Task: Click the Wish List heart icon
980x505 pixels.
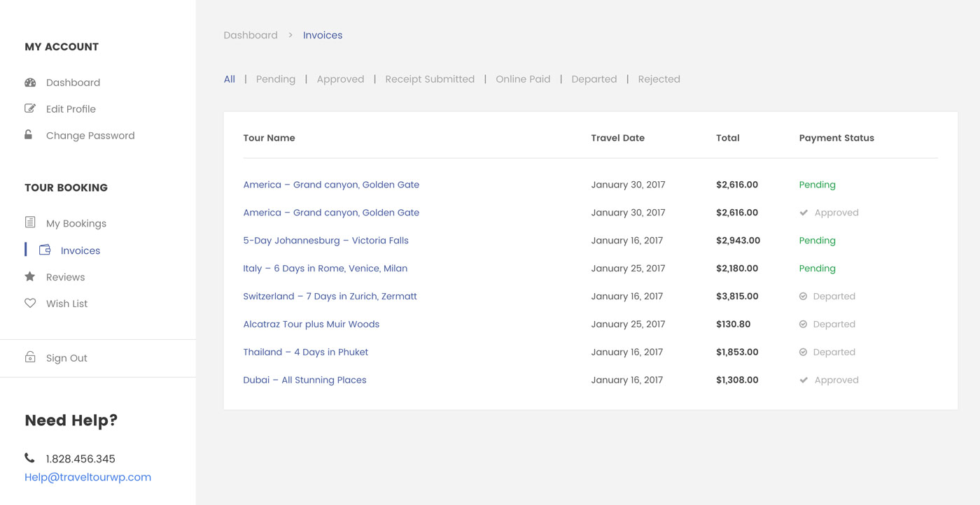Action: pos(30,304)
